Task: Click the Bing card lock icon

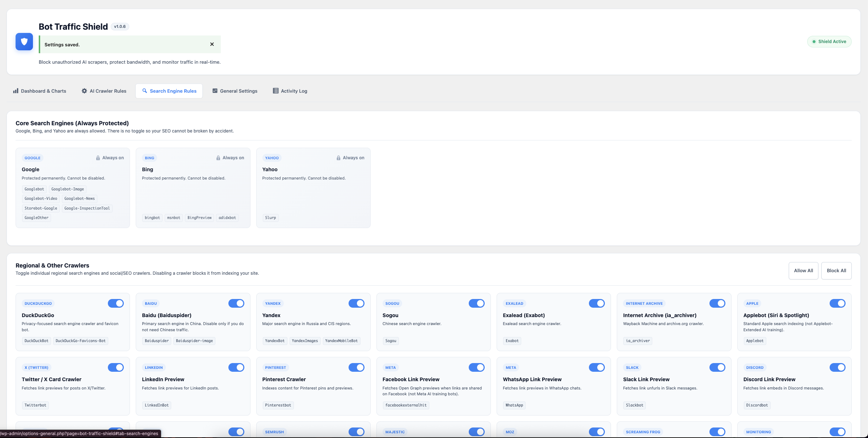Action: click(218, 158)
